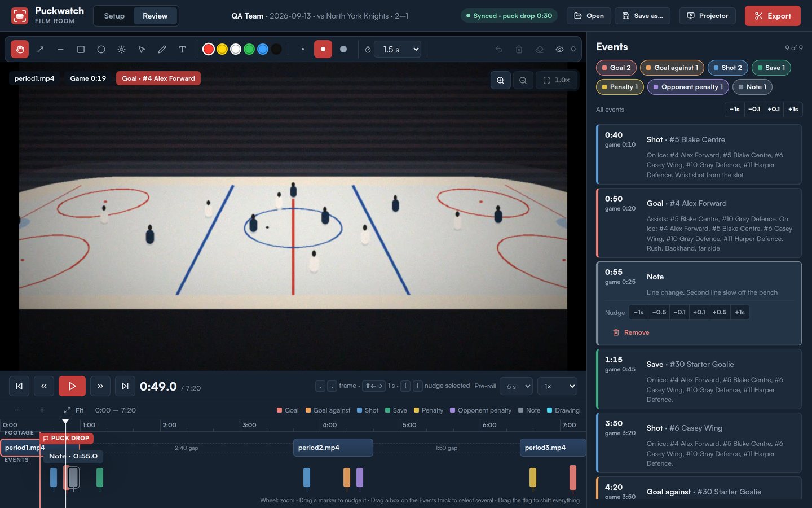The width and height of the screenshot is (812, 508).
Task: Select the spotlight highlight tool
Action: [x=121, y=50]
